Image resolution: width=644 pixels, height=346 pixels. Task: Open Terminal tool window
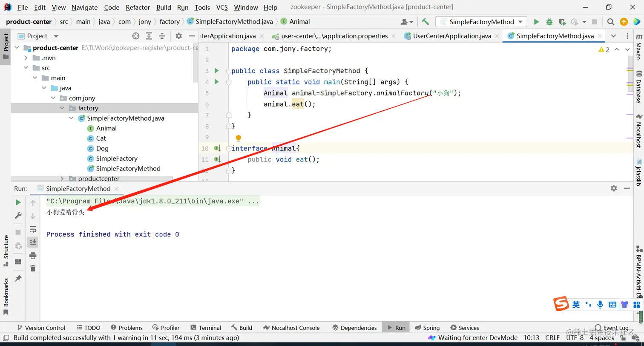(x=206, y=328)
